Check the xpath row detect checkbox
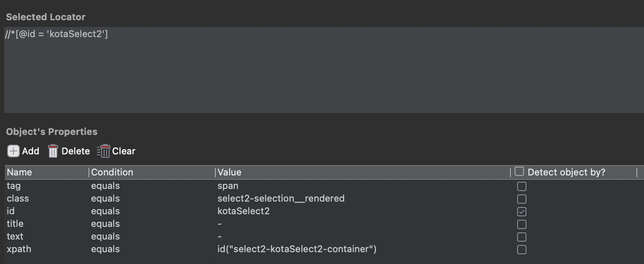Screen dimensions: 644x264 [522, 250]
